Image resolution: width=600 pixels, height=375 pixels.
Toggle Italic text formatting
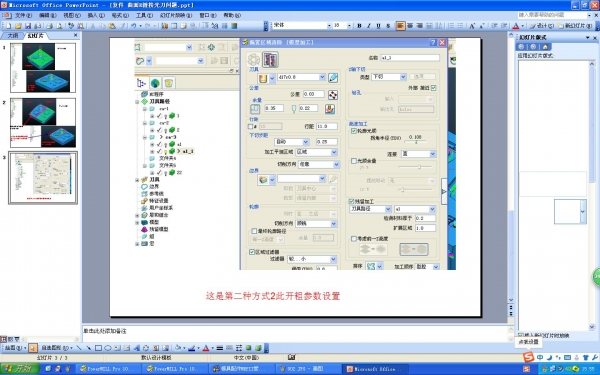pyautogui.click(x=368, y=26)
